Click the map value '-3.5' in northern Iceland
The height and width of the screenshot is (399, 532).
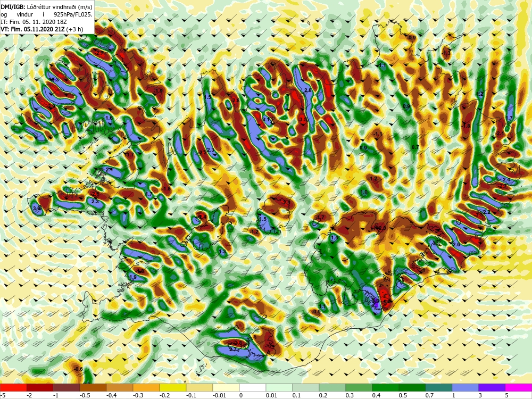[x=302, y=120]
